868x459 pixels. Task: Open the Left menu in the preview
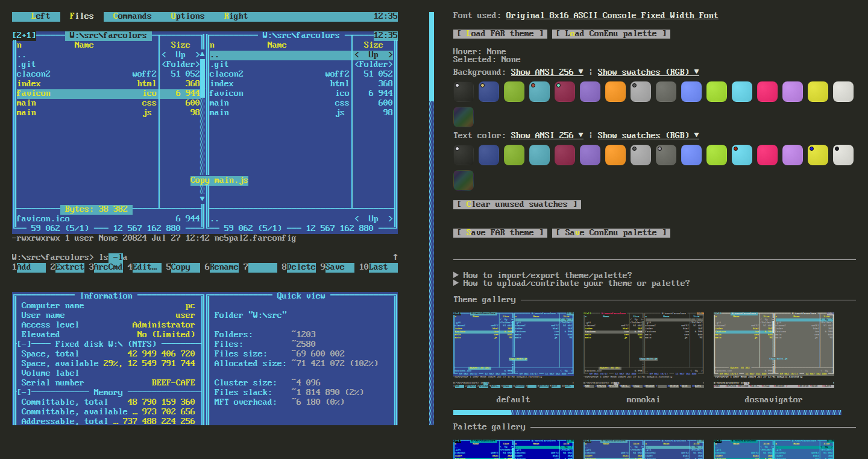tap(41, 16)
